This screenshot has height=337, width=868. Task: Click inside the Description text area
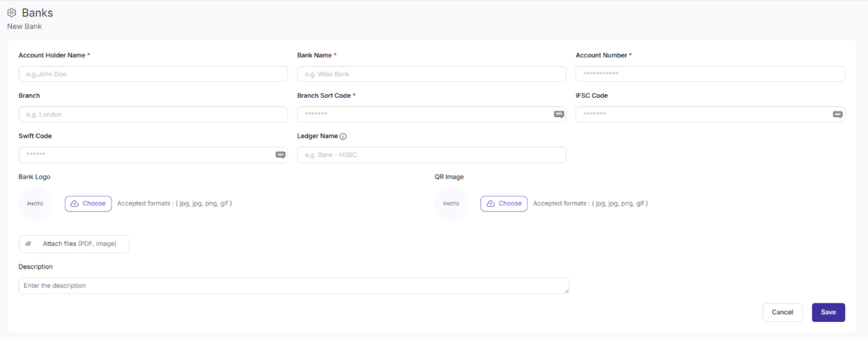288,285
